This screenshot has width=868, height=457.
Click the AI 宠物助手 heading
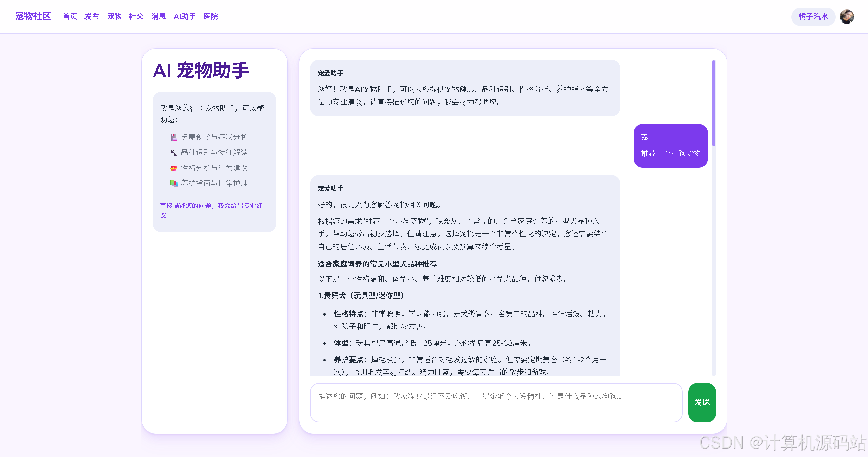tap(201, 70)
